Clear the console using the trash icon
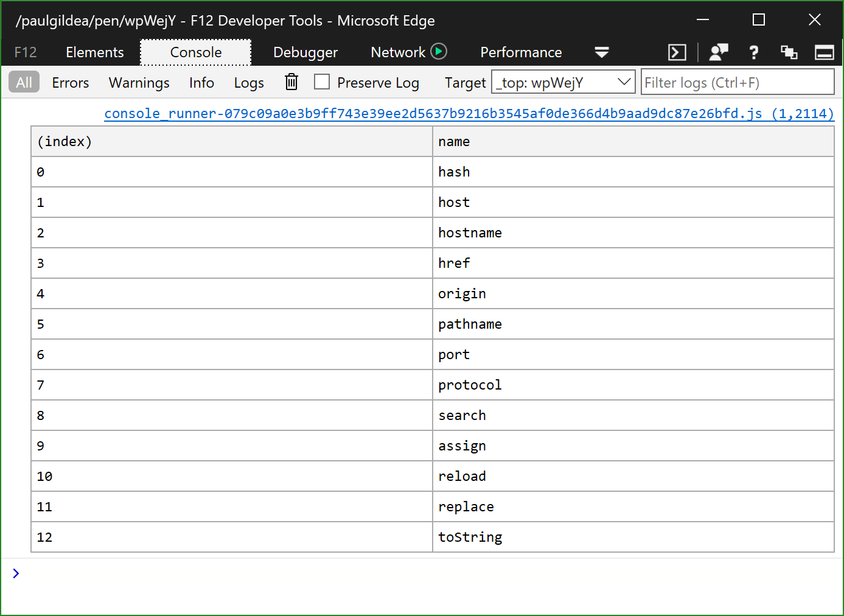 [x=291, y=82]
